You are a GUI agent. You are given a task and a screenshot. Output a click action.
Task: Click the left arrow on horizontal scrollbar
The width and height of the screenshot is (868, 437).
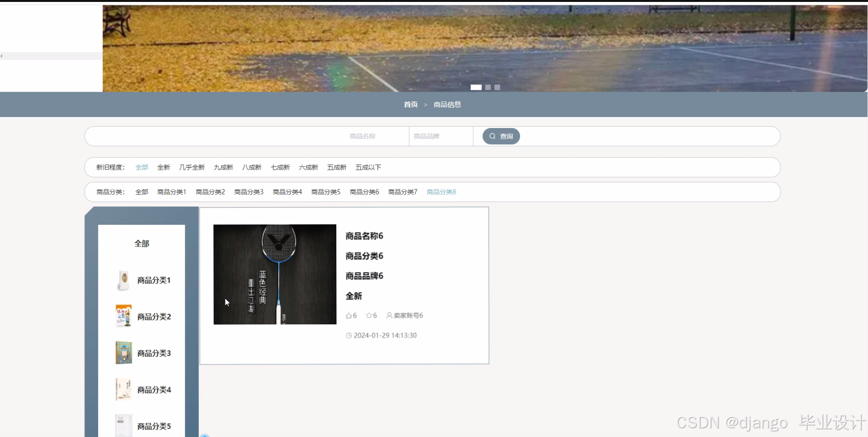coord(1,56)
